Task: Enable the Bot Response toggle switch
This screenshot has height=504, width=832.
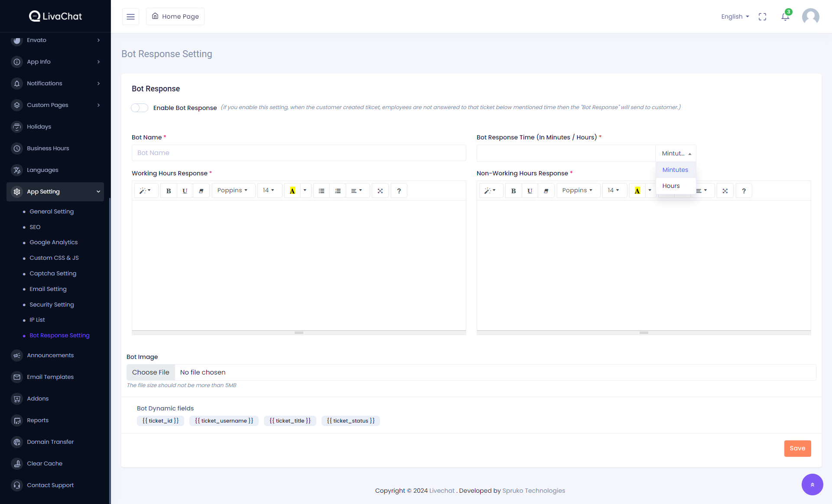Action: point(140,108)
